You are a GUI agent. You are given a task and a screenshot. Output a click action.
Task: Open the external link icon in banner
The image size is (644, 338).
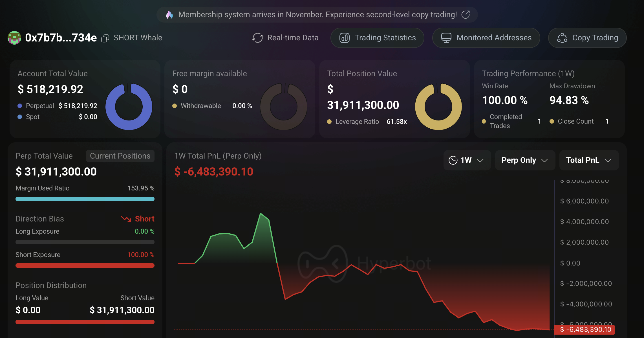click(x=466, y=15)
